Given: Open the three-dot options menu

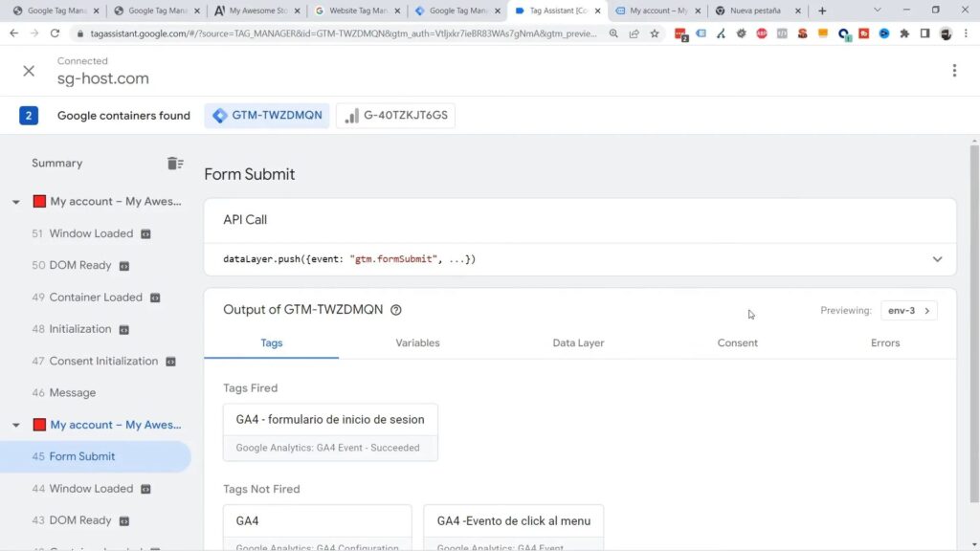Looking at the screenshot, I should pyautogui.click(x=954, y=71).
